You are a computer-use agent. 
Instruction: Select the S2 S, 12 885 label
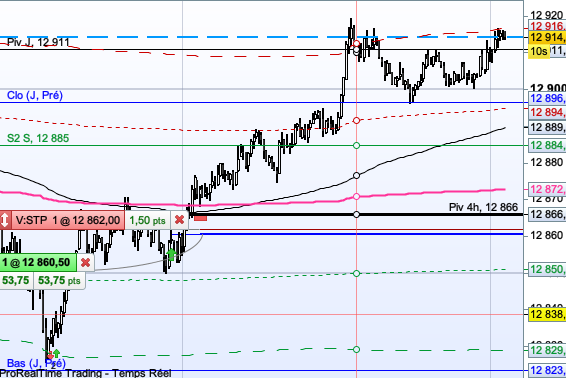[38, 138]
